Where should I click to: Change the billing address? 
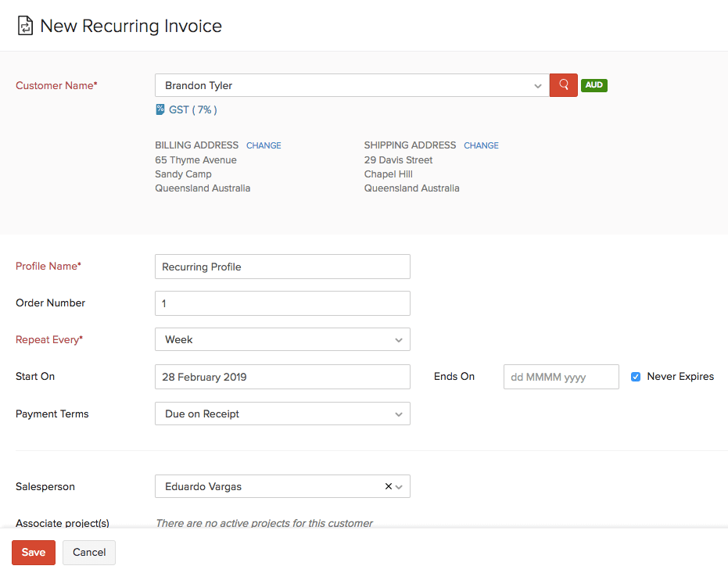264,145
